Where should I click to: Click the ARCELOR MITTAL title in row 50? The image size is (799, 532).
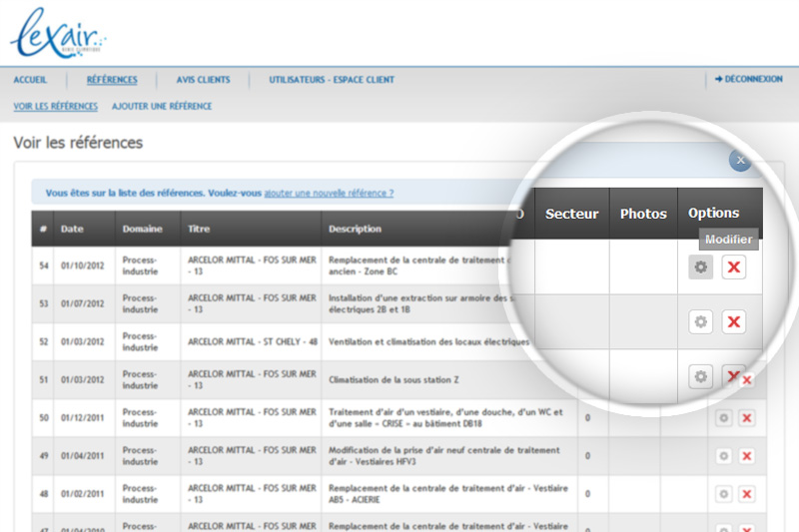(253, 418)
